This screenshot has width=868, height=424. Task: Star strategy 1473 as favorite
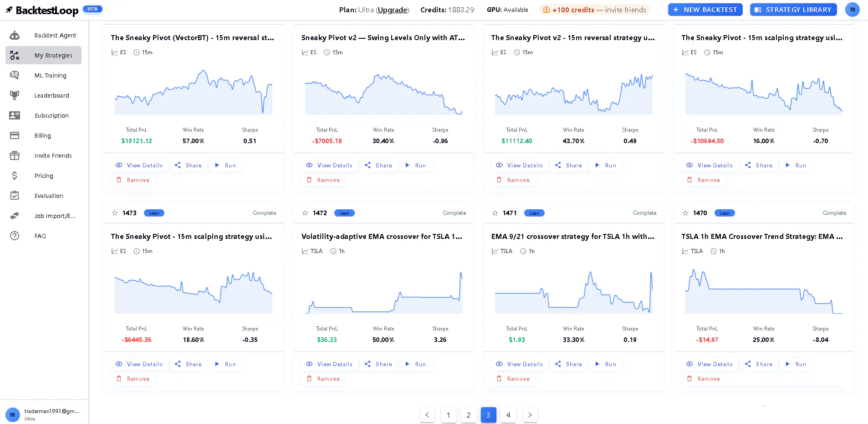coord(115,213)
